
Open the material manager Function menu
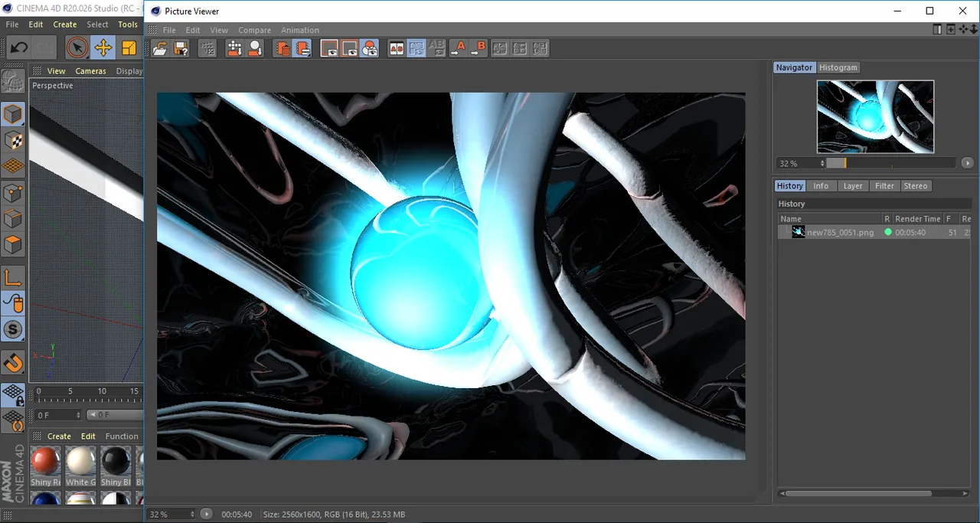122,436
